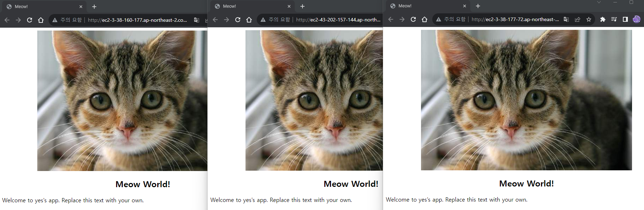
Task: Click the not-secure warning icon in the left window
Action: tap(55, 20)
